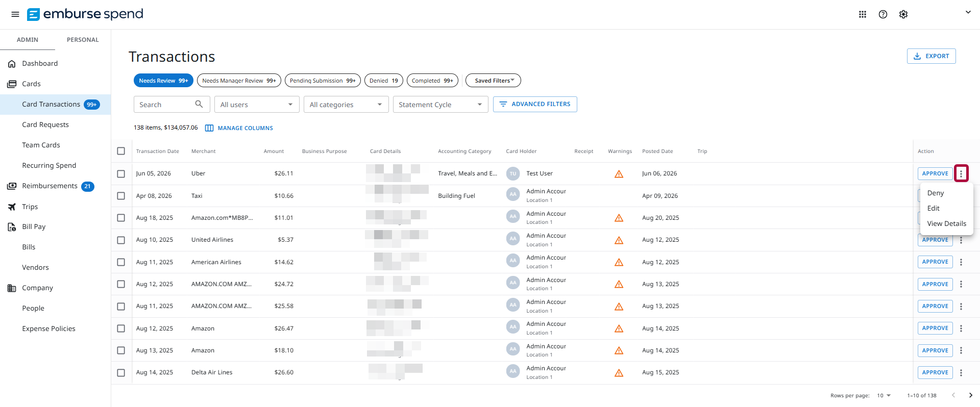
Task: Open the Statement Cycle dropdown
Action: (x=440, y=104)
